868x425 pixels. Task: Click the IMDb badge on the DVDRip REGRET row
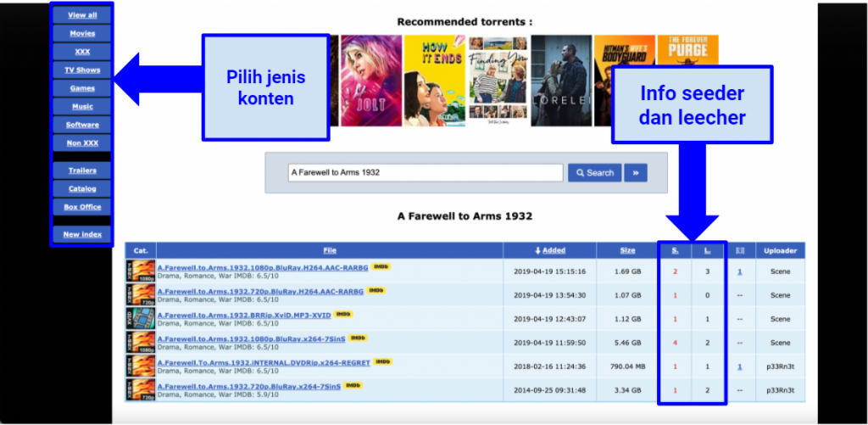(x=382, y=361)
